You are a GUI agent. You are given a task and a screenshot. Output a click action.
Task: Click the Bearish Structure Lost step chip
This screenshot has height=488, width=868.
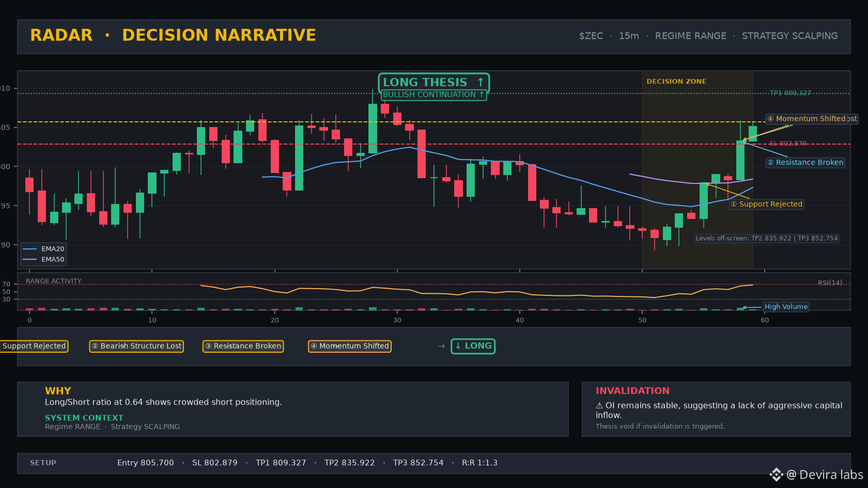click(136, 346)
